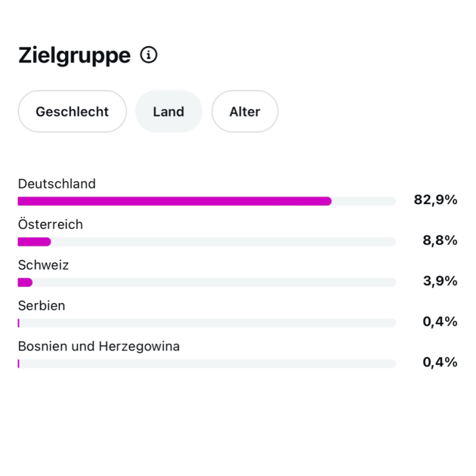Click the info icon beside Zielgruppe
Viewport: 476px width, 476px height.
(149, 55)
